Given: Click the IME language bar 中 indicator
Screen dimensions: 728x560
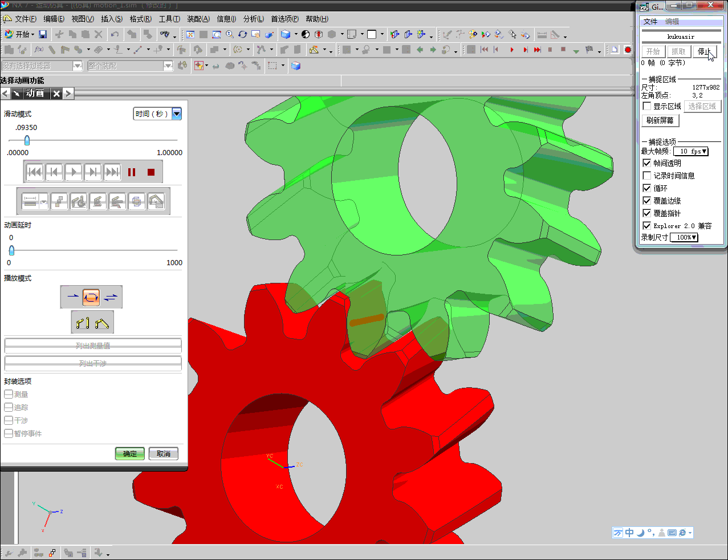Looking at the screenshot, I should point(629,533).
